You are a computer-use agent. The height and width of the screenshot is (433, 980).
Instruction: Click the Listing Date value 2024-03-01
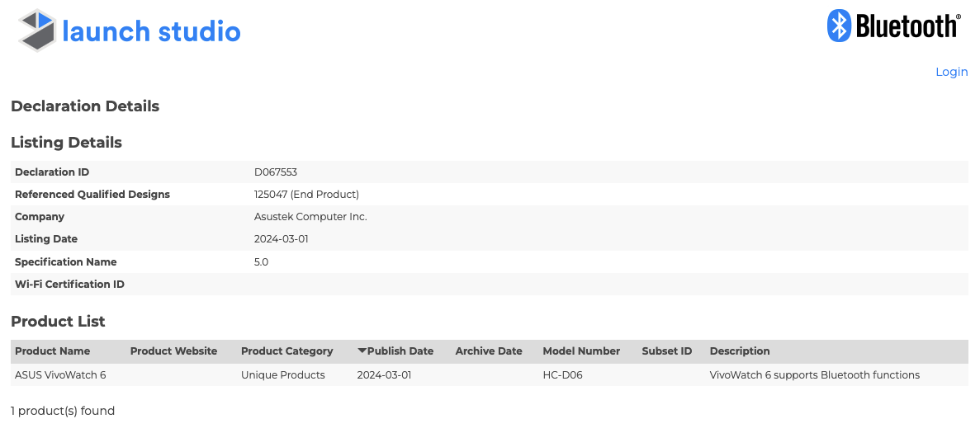(282, 239)
